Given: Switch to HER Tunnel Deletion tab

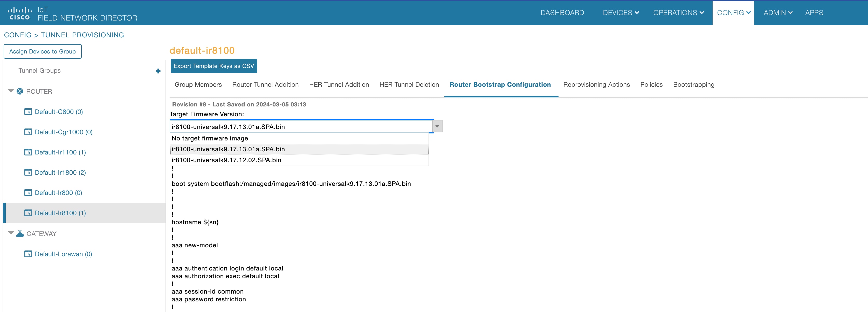Looking at the screenshot, I should coord(409,85).
